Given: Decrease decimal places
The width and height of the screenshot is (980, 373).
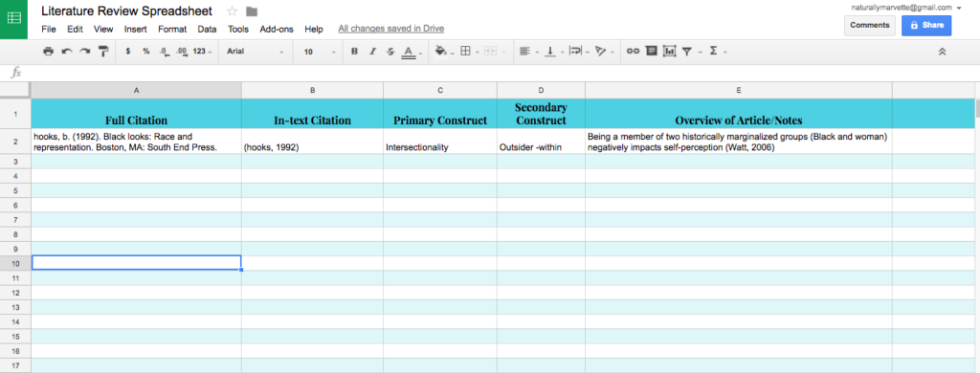Looking at the screenshot, I should click(165, 52).
